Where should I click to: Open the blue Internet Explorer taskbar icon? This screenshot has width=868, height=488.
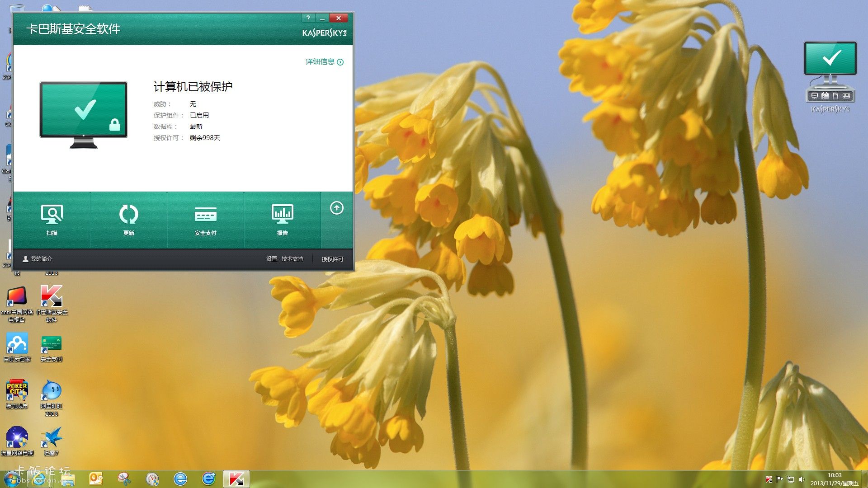tap(180, 479)
